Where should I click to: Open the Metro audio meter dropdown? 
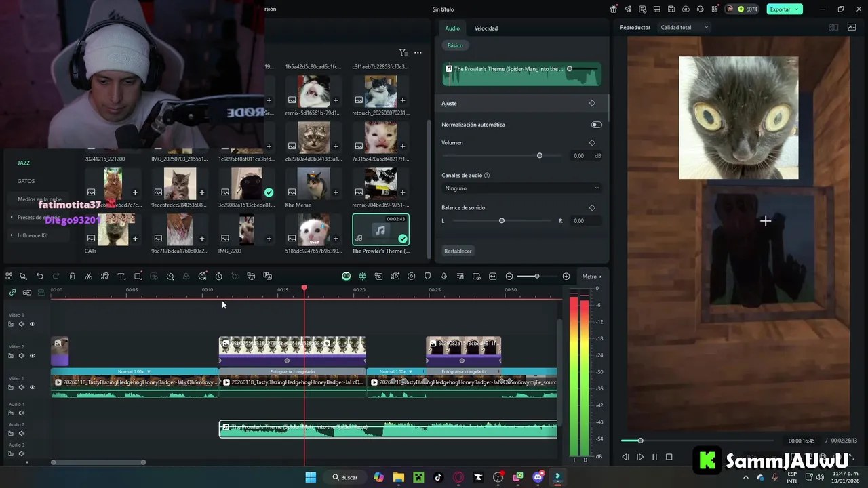pyautogui.click(x=591, y=277)
